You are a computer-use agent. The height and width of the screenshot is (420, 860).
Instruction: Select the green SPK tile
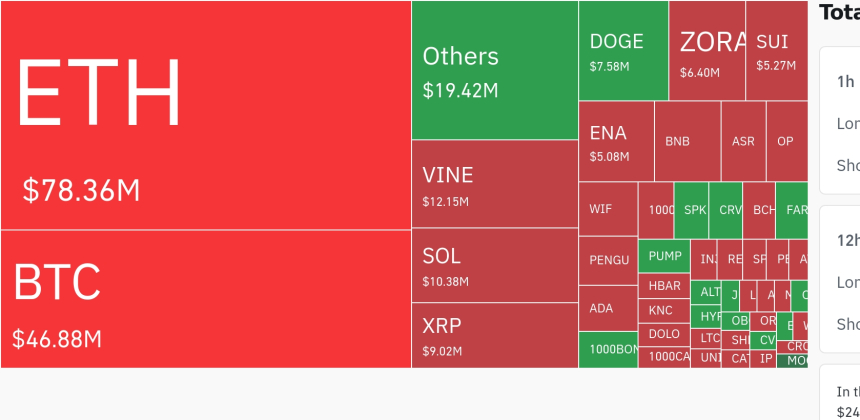point(691,210)
